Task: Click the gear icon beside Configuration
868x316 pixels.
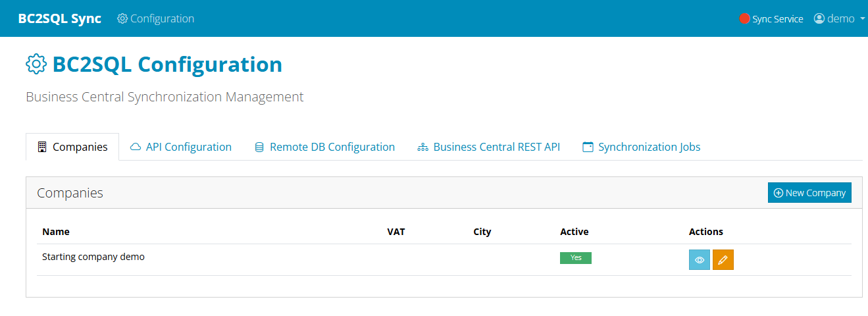Action: (x=122, y=18)
